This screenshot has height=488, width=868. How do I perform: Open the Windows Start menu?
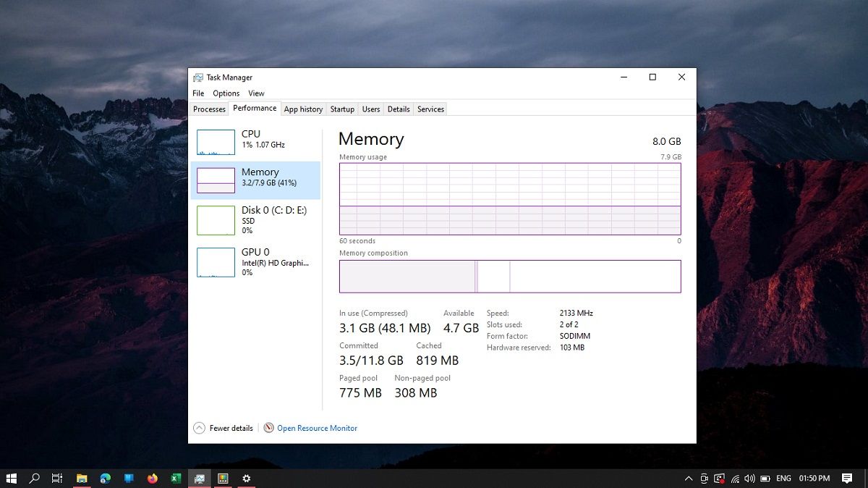click(x=12, y=478)
